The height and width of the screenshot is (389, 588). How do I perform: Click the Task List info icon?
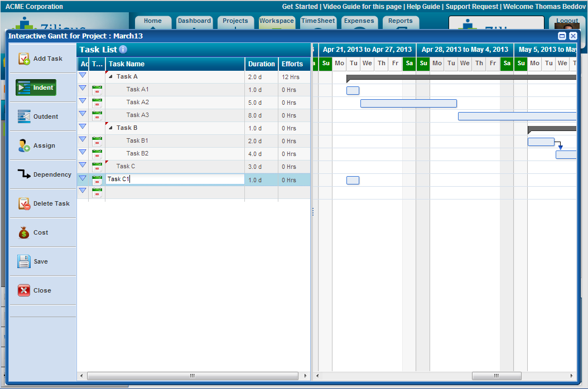[x=123, y=50]
